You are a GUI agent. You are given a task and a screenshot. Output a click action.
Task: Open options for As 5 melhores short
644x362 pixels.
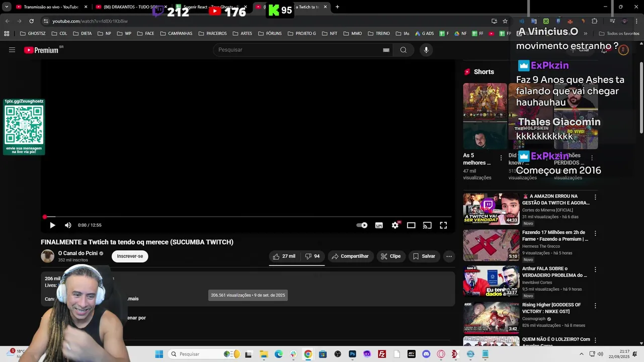[501, 158]
